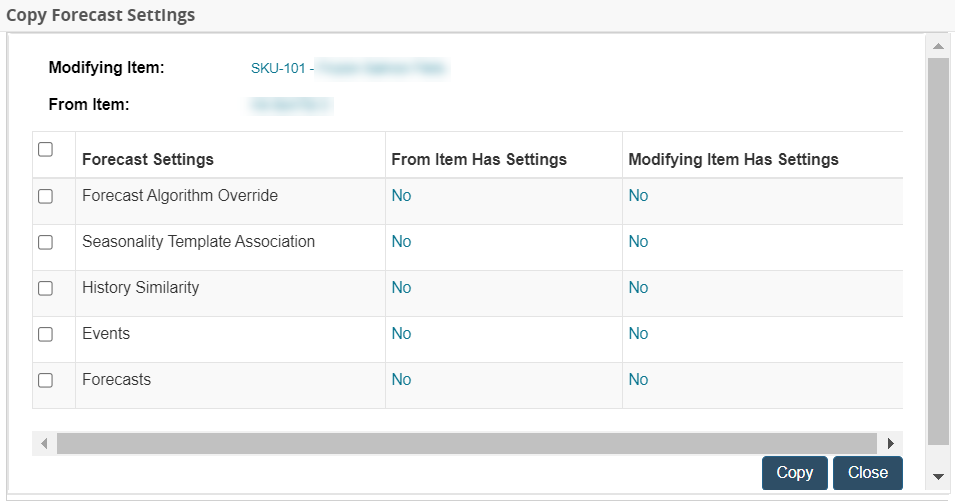Check the Events row checkbox
Image resolution: width=955 pixels, height=502 pixels.
45,335
